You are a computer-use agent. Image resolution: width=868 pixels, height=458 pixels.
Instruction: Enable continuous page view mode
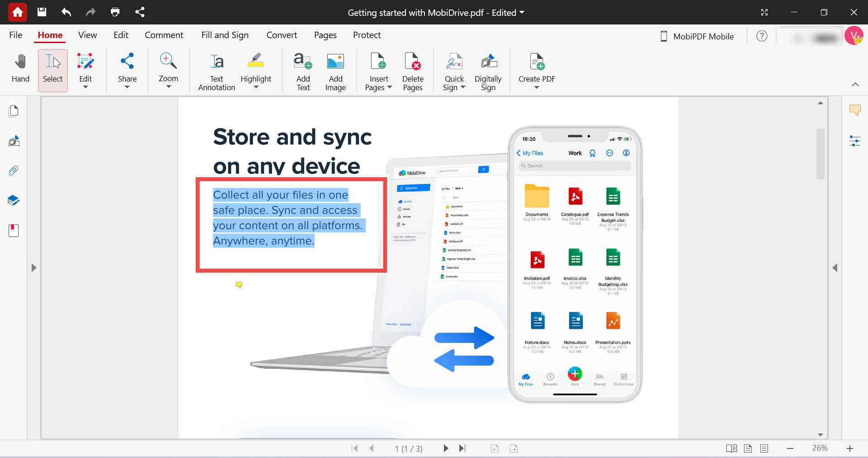(764, 448)
